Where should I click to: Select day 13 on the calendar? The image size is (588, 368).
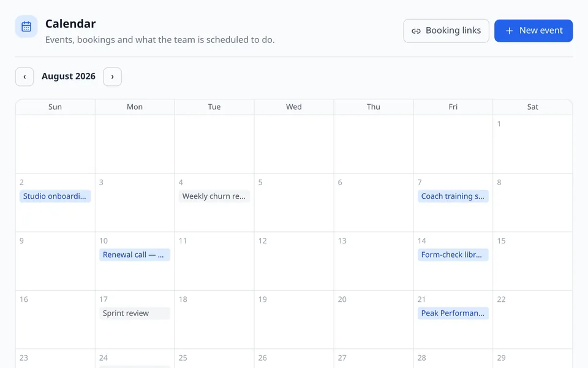point(374,261)
